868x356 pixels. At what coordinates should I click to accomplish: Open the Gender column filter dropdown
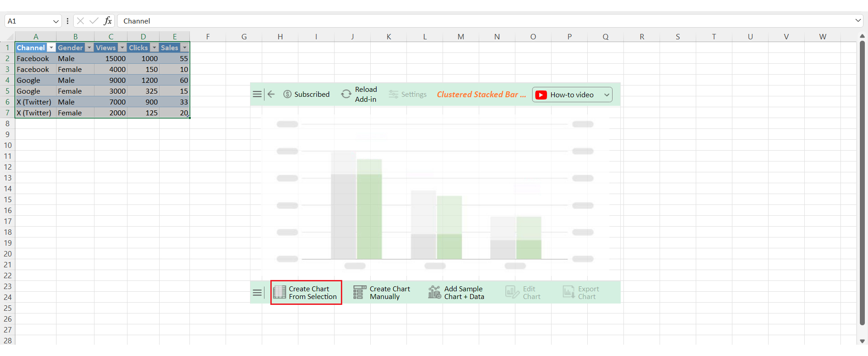point(89,47)
